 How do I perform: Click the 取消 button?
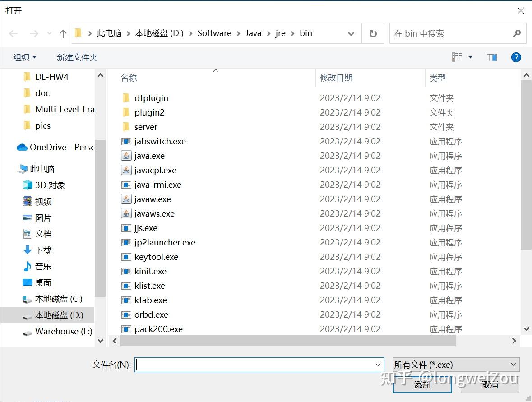[490, 385]
